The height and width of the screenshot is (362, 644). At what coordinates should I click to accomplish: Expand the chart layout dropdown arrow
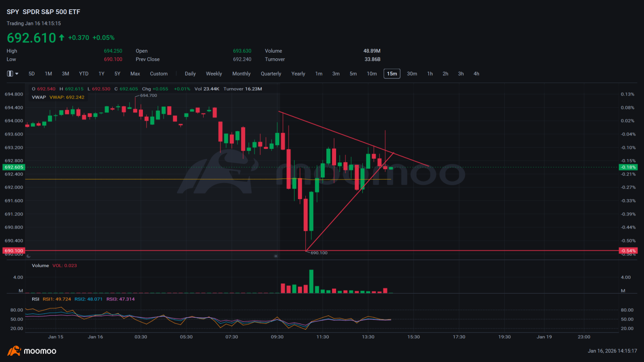point(17,74)
